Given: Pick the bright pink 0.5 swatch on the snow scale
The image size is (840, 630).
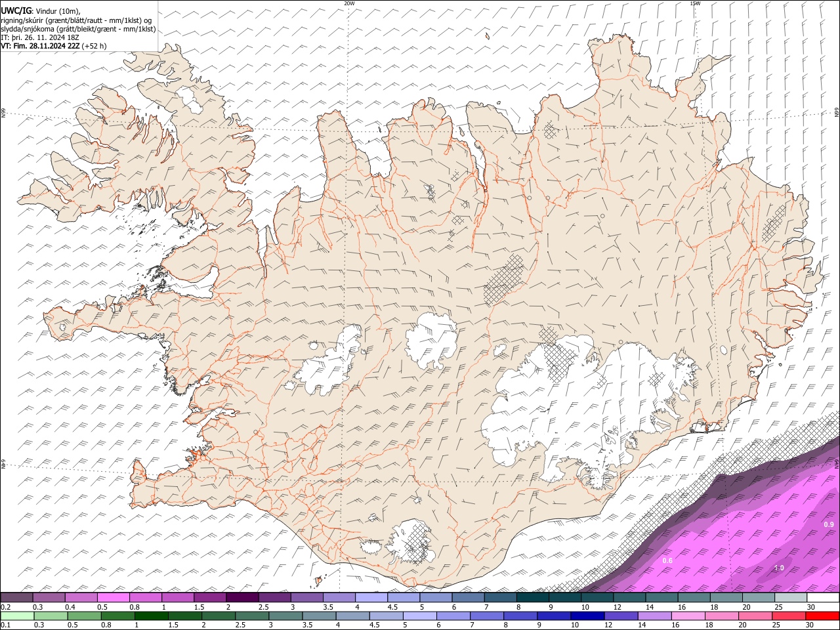Looking at the screenshot, I should coord(114,598).
